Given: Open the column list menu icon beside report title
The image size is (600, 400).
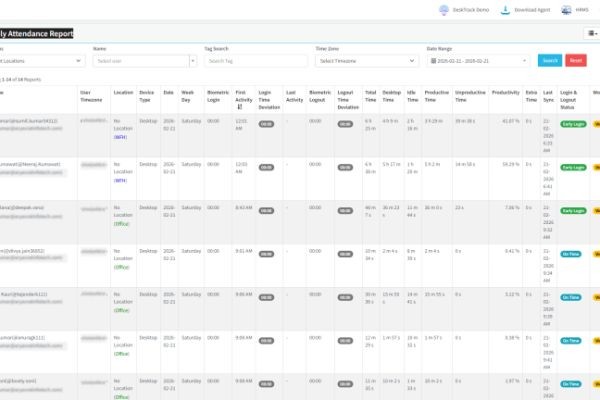Looking at the screenshot, I should pos(592,33).
